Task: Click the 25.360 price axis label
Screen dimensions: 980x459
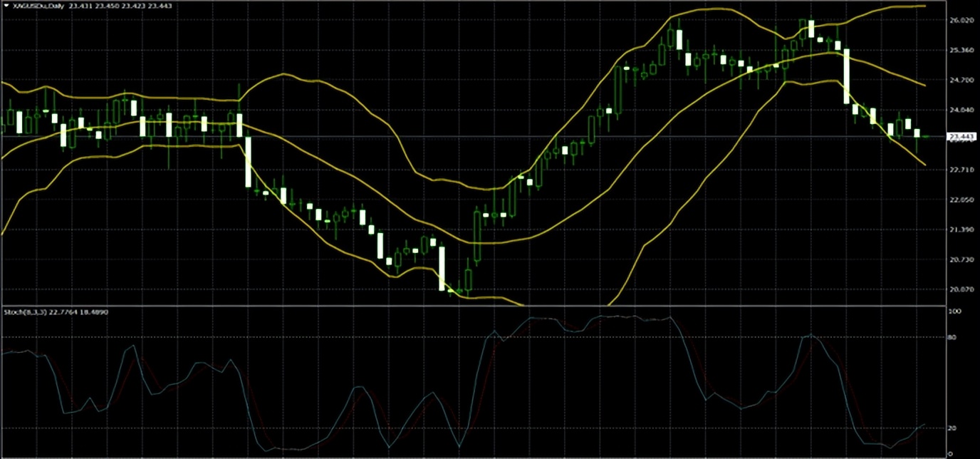Action: tap(961, 51)
